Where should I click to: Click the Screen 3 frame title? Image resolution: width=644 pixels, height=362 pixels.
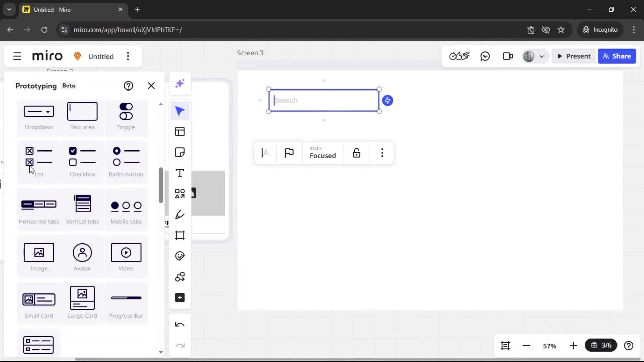(x=250, y=53)
